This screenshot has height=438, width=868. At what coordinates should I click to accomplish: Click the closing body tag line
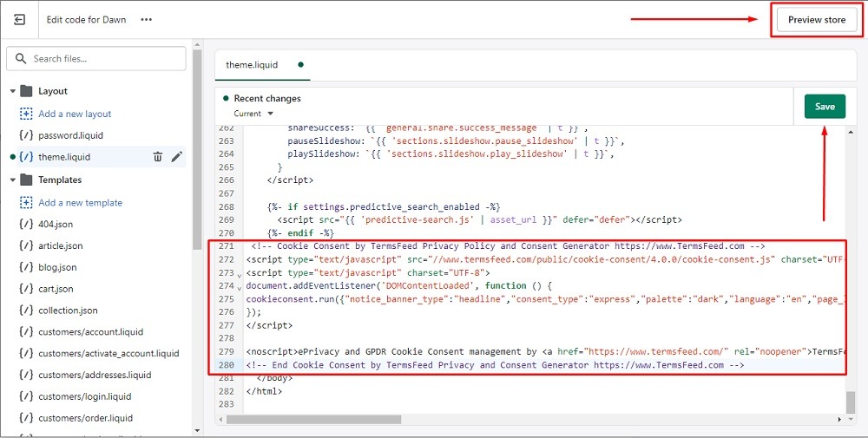click(274, 378)
